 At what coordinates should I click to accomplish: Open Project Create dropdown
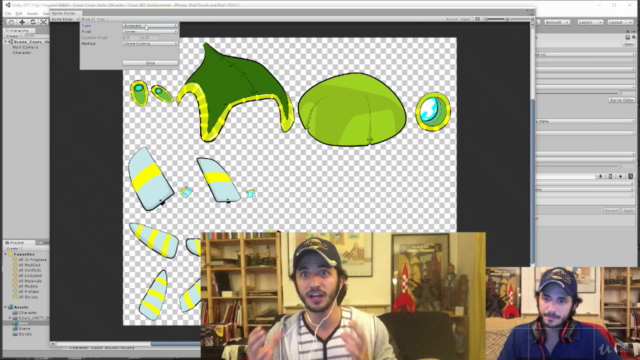tap(14, 248)
